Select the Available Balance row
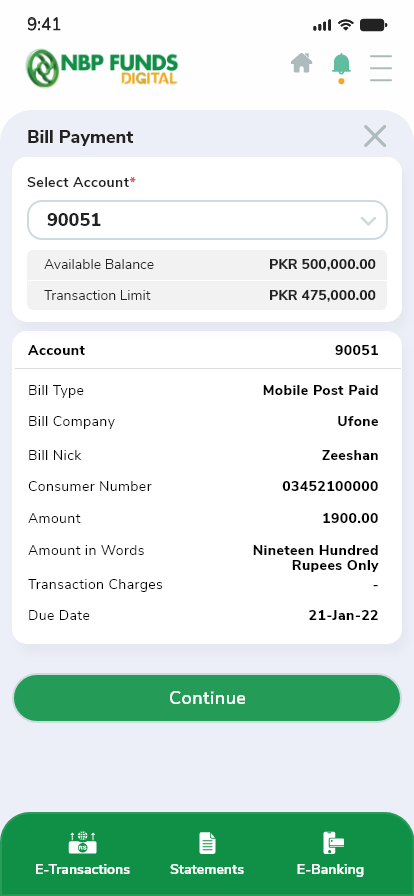Viewport: 414px width, 896px height. click(x=207, y=265)
